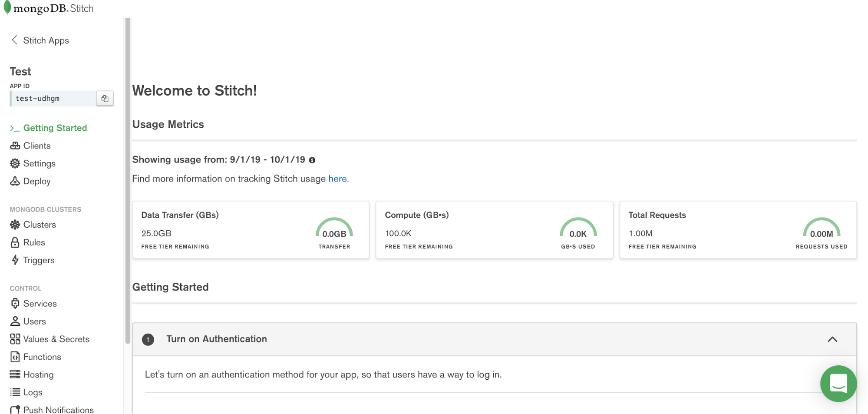Click the Services plug icon
Screen dimensions: 868x414
coord(15,303)
